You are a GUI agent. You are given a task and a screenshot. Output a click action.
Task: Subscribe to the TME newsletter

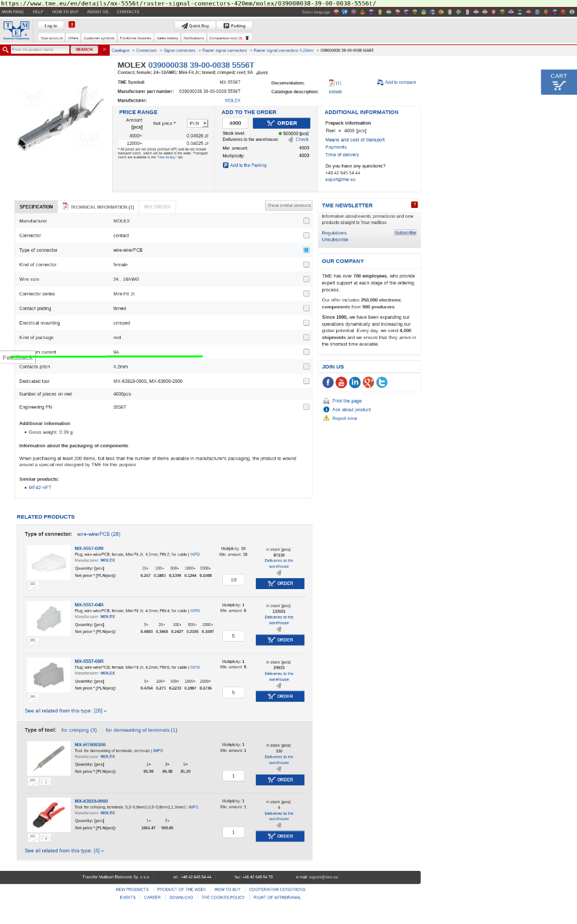[x=405, y=233]
